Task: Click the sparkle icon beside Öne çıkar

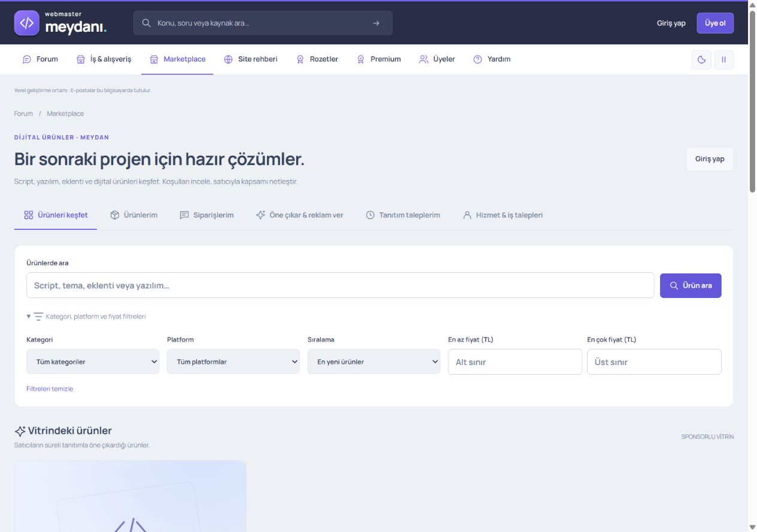Action: pyautogui.click(x=260, y=215)
